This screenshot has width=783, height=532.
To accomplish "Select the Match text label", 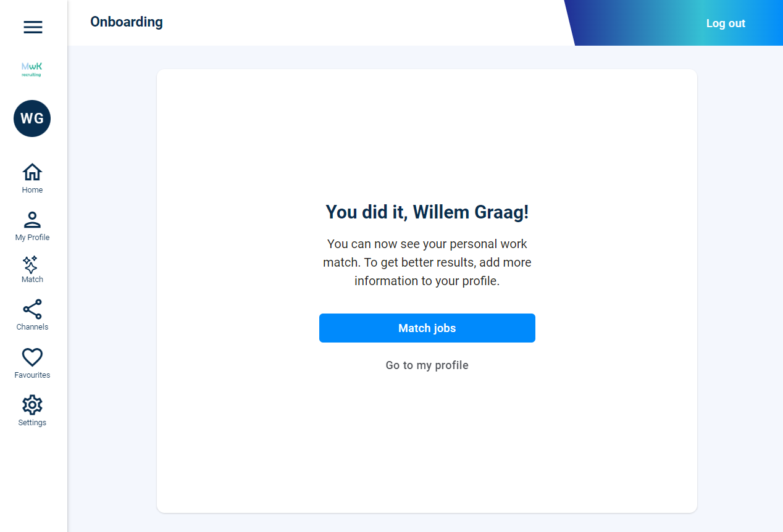I will coord(32,280).
